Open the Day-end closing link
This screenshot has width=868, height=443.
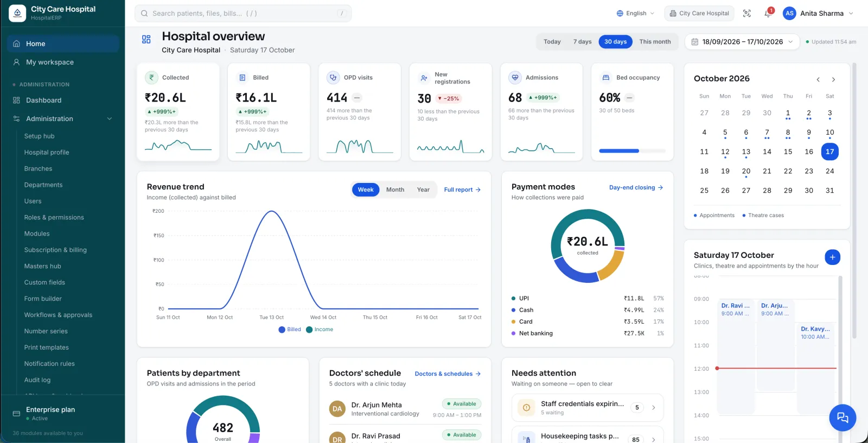636,188
